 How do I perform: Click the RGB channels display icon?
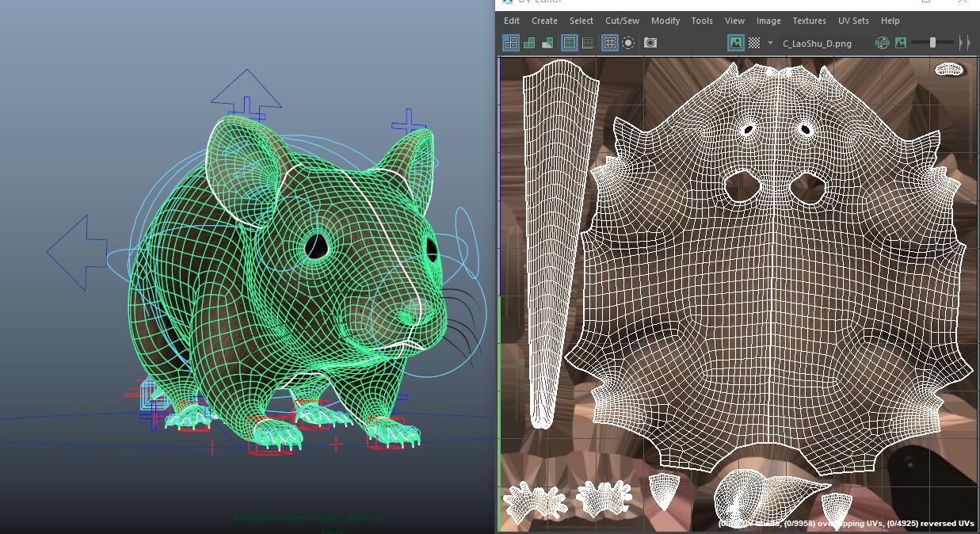click(x=882, y=43)
